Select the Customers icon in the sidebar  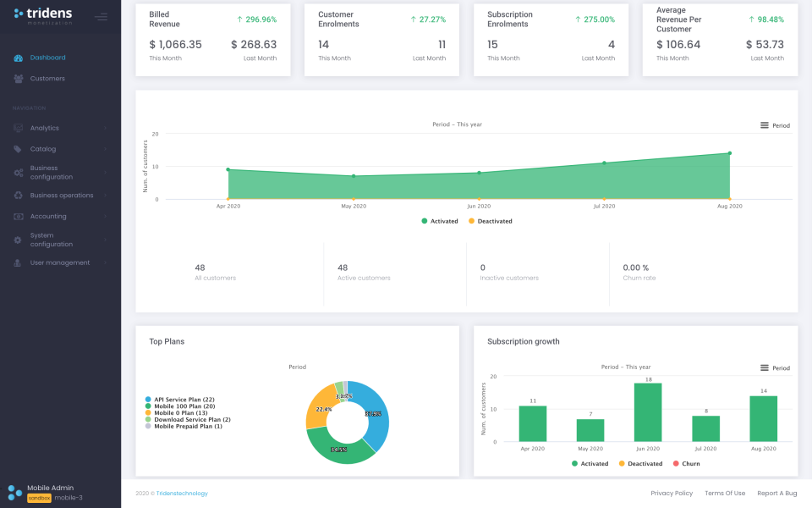pyautogui.click(x=17, y=78)
